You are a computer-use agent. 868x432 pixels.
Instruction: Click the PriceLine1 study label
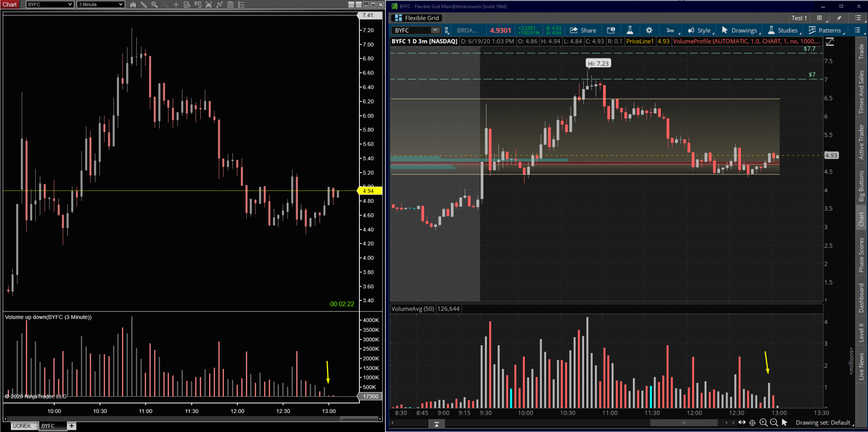(640, 41)
